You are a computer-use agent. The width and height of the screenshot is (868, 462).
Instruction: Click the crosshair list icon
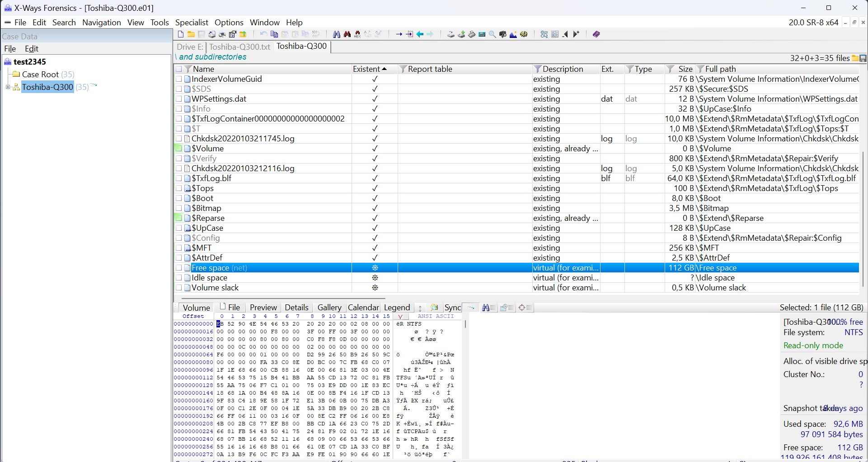coord(525,308)
